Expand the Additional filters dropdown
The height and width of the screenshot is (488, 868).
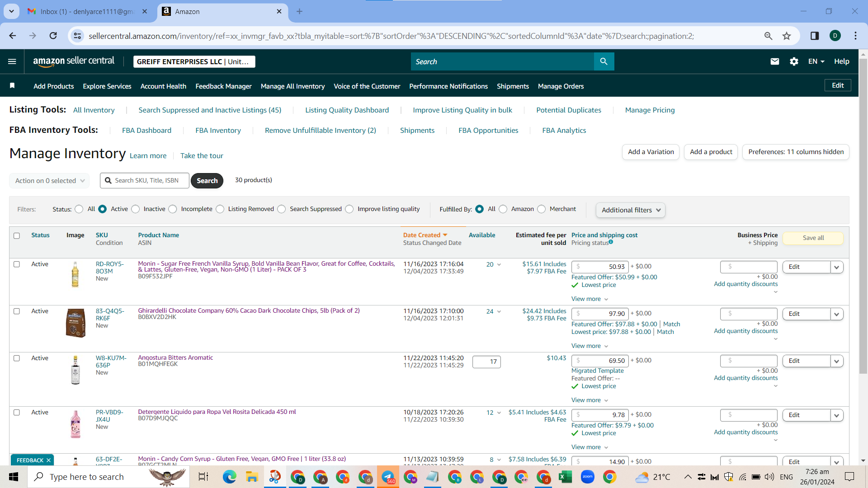(631, 210)
